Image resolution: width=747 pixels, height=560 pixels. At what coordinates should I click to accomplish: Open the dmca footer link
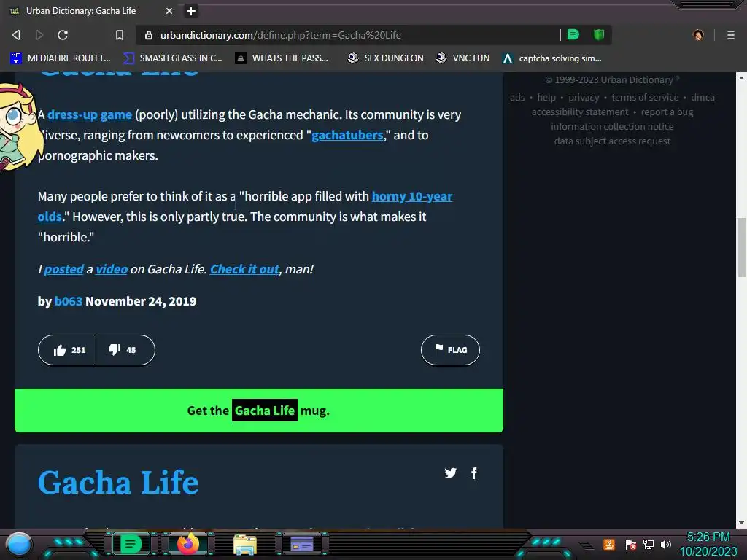pyautogui.click(x=703, y=98)
